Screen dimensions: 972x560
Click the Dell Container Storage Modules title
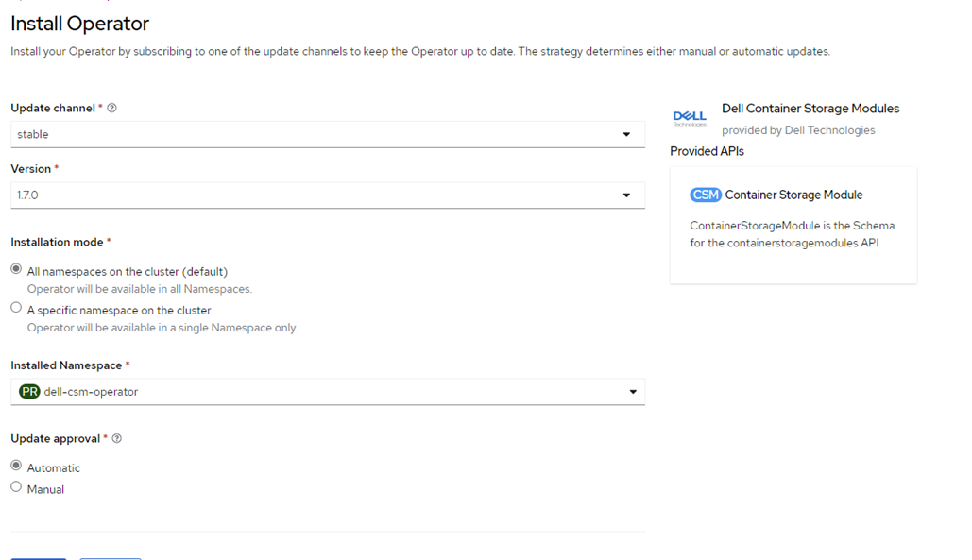point(810,109)
